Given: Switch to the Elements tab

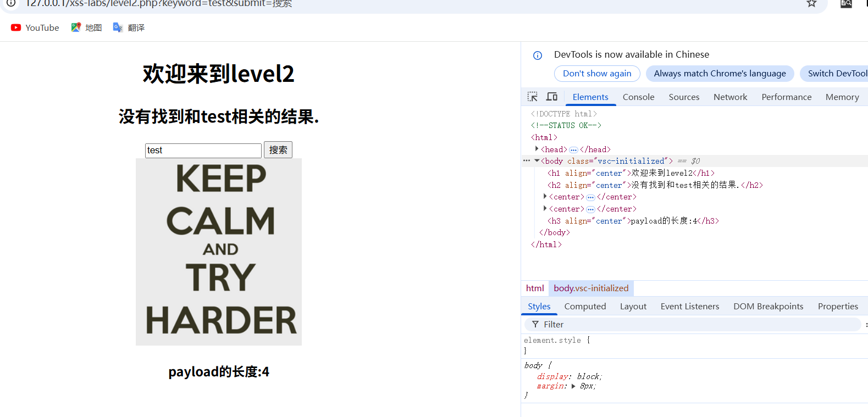Looking at the screenshot, I should click(590, 97).
